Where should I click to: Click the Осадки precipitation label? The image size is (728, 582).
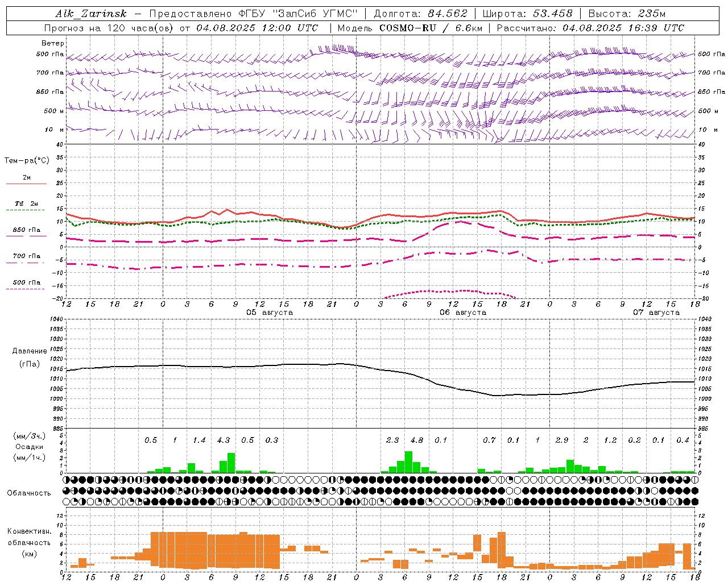30,447
